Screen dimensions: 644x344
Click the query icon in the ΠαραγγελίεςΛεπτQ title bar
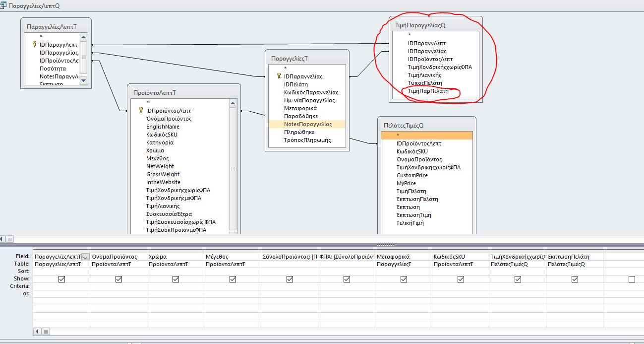(5, 4)
